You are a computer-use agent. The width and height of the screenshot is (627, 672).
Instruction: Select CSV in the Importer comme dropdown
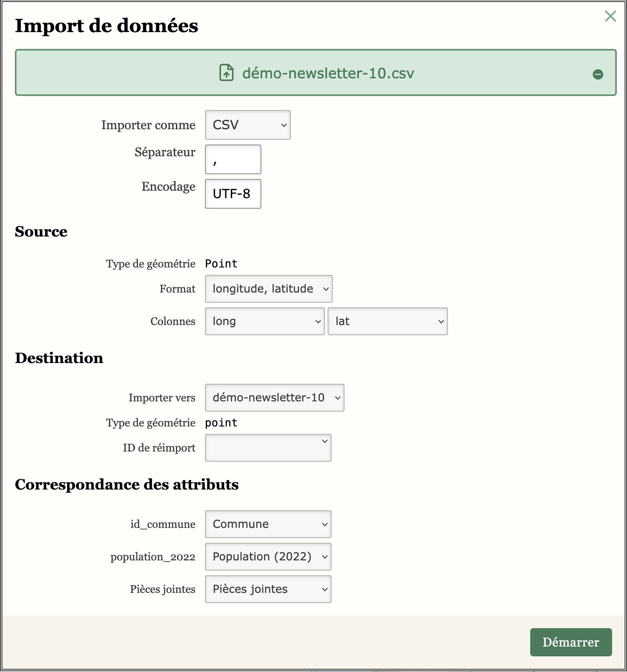click(247, 125)
